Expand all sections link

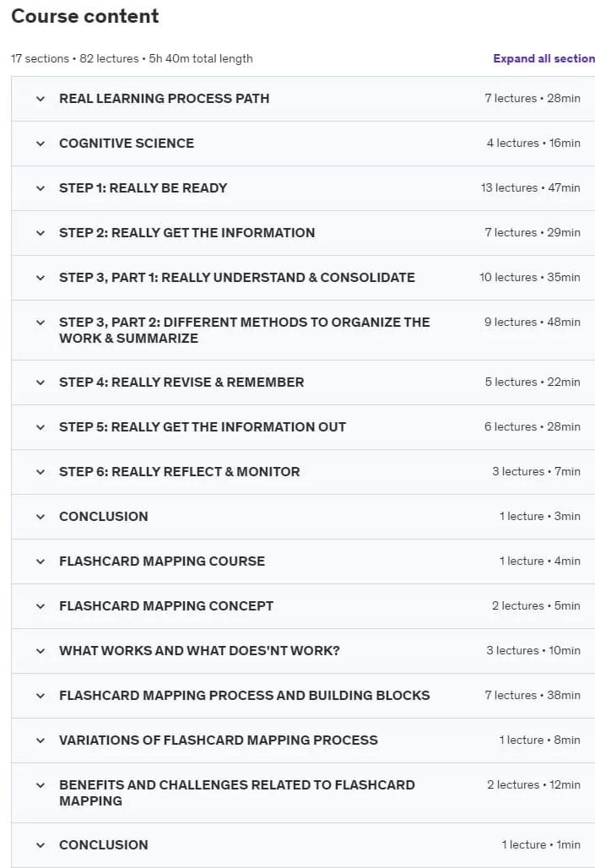(544, 58)
